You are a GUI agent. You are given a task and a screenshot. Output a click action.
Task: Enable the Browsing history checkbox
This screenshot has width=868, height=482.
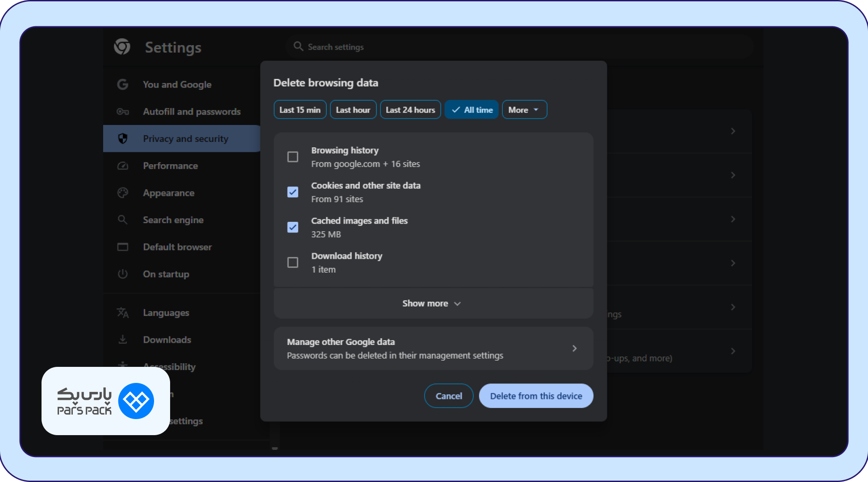[x=292, y=157]
